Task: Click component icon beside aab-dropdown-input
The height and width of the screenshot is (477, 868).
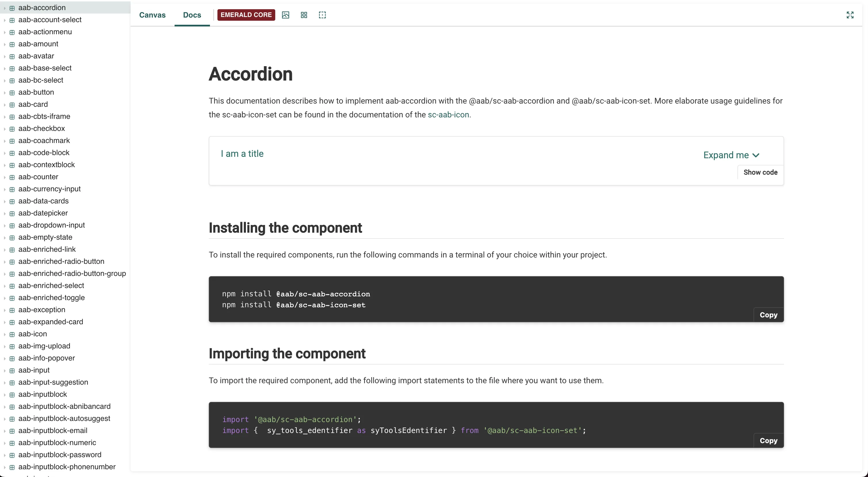Action: click(12, 226)
